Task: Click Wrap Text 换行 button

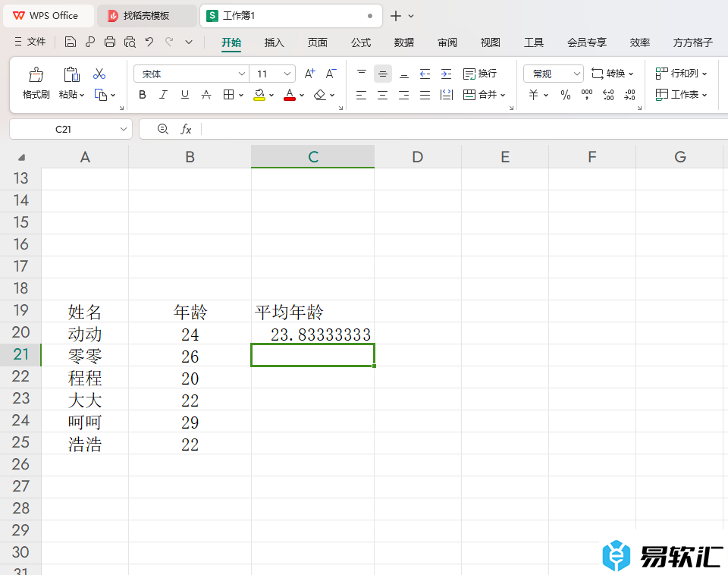Action: pyautogui.click(x=480, y=74)
